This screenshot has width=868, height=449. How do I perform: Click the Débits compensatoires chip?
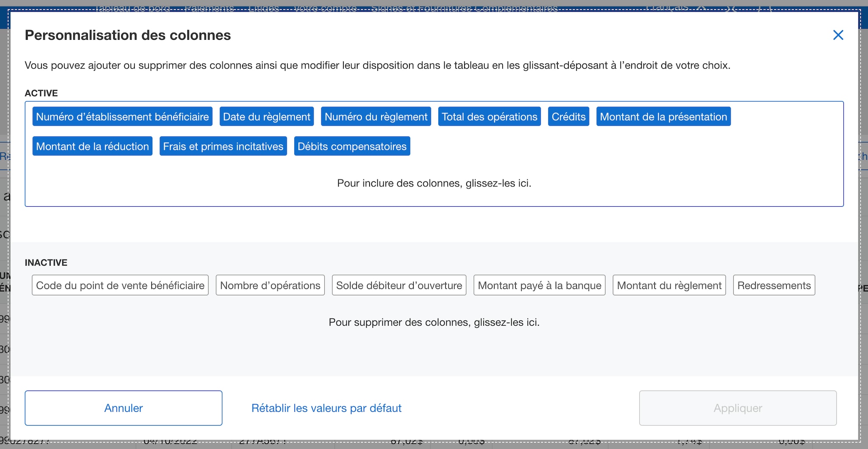pos(352,146)
